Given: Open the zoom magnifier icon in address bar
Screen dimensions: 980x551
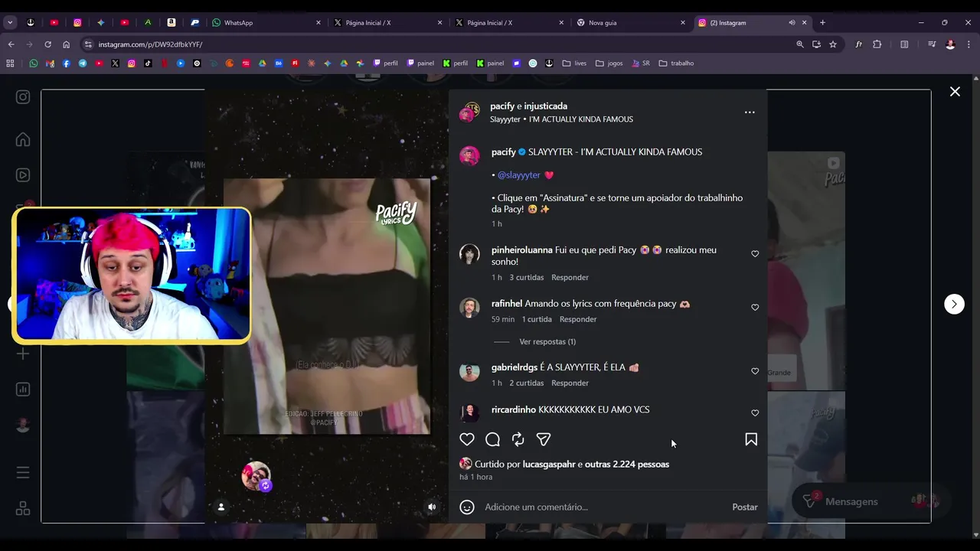Looking at the screenshot, I should [x=800, y=44].
